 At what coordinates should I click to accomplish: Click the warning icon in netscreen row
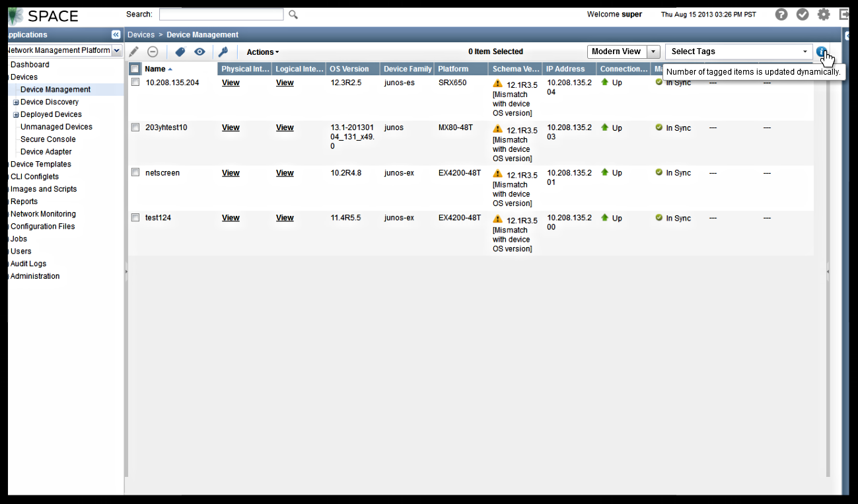tap(497, 174)
